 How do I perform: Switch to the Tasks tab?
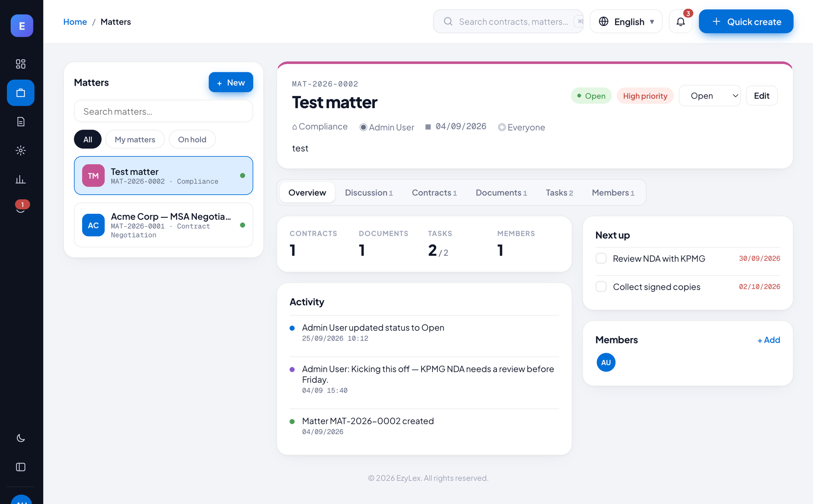pyautogui.click(x=559, y=193)
